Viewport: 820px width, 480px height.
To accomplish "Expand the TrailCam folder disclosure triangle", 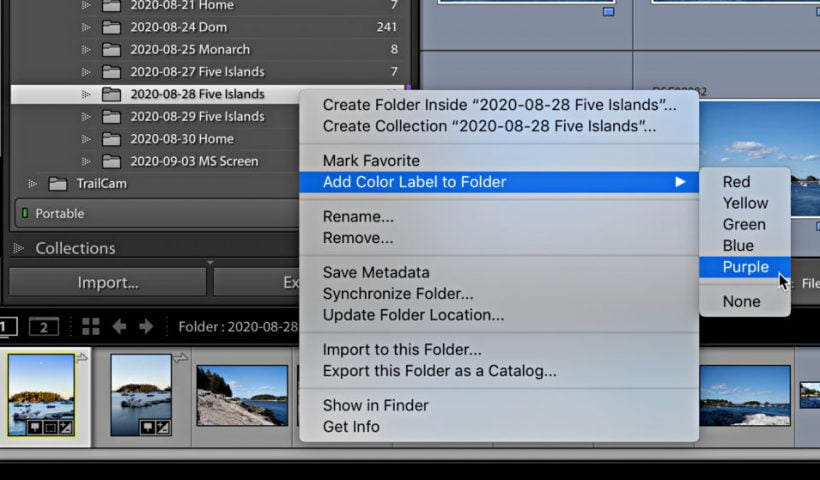I will (33, 184).
